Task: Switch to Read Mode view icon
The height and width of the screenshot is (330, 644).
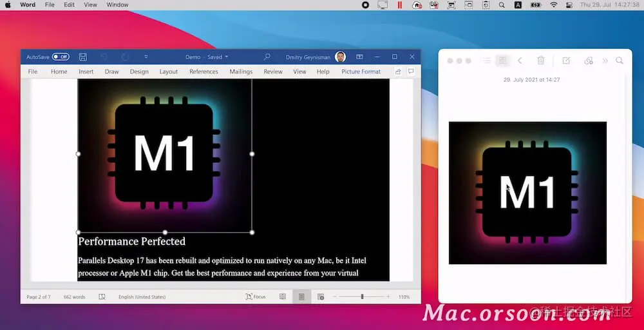Action: point(283,296)
